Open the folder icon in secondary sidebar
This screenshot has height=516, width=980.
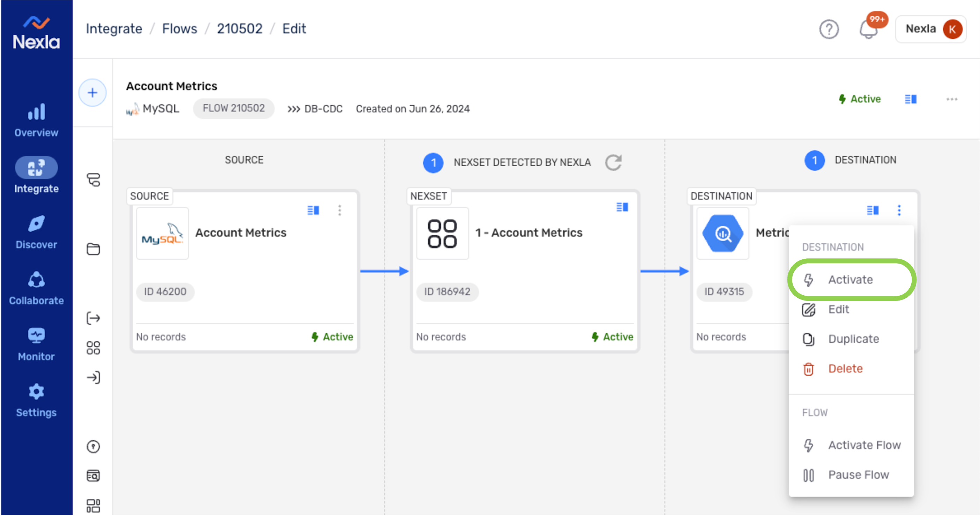tap(93, 249)
